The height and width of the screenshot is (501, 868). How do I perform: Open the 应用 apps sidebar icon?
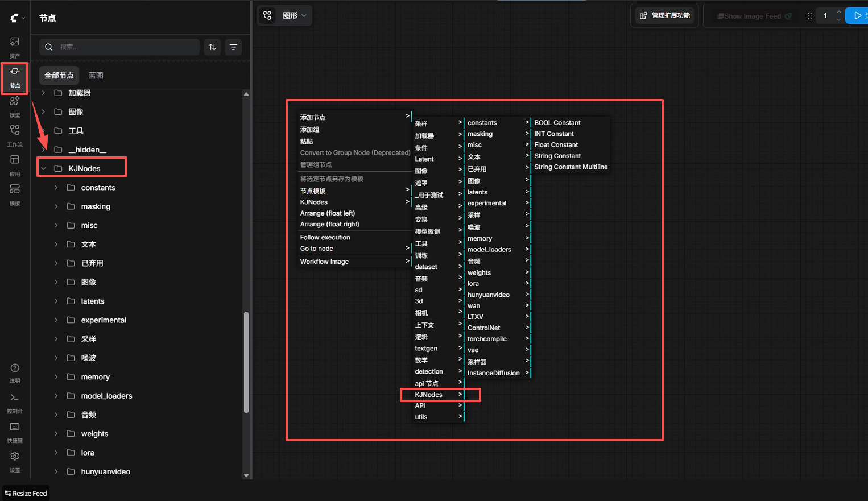tap(15, 165)
